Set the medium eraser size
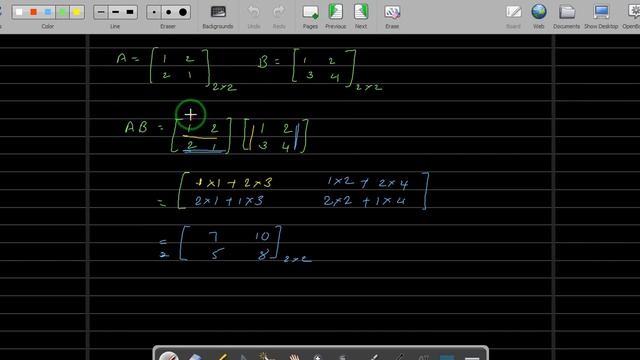 coord(168,12)
